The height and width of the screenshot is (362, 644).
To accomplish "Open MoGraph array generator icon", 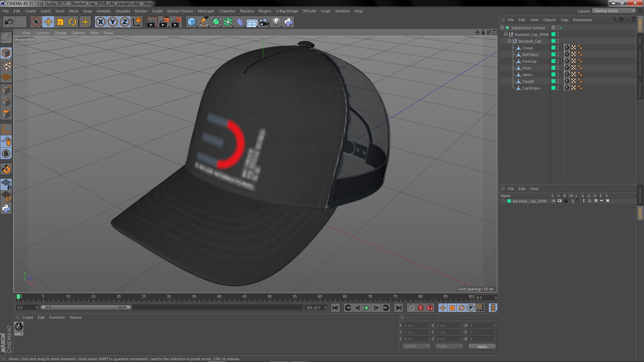I will coord(228,22).
